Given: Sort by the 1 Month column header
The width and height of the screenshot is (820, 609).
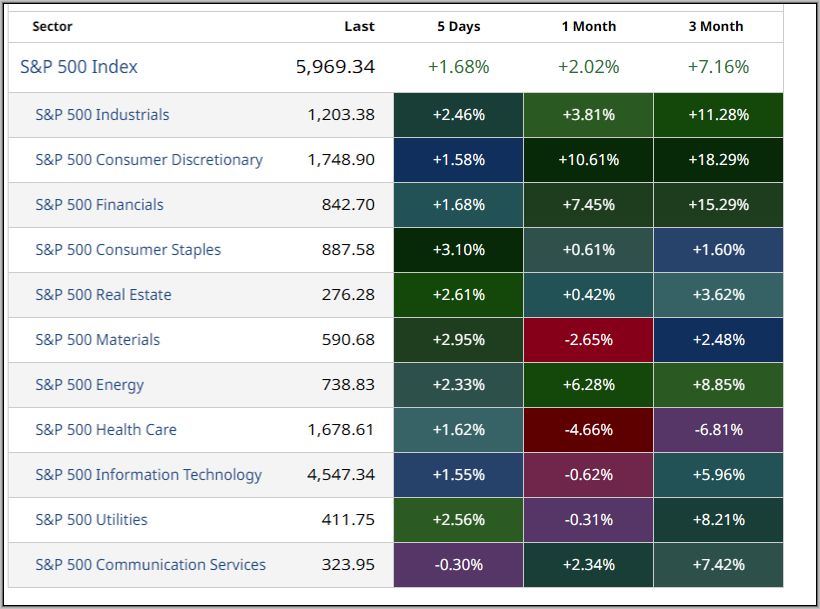Looking at the screenshot, I should pos(588,27).
